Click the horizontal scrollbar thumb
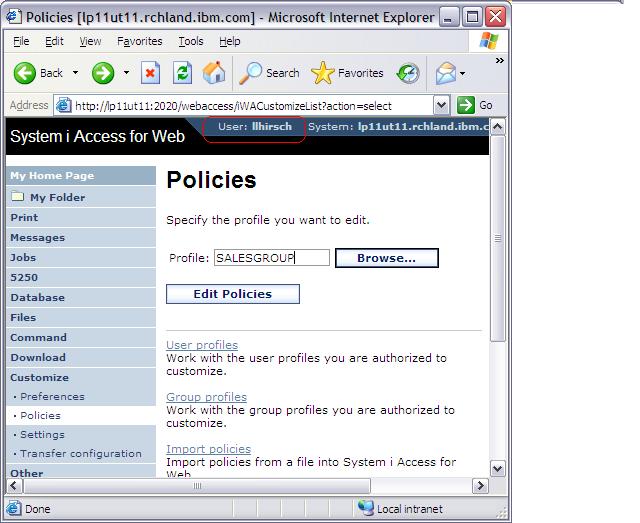This screenshot has width=640, height=523. (x=197, y=486)
